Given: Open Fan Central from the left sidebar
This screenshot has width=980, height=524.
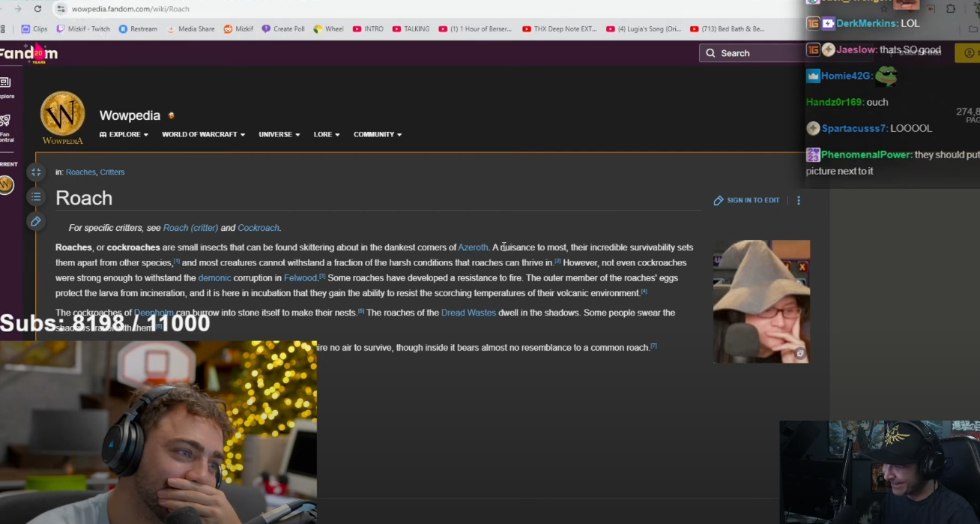Looking at the screenshot, I should 7,124.
